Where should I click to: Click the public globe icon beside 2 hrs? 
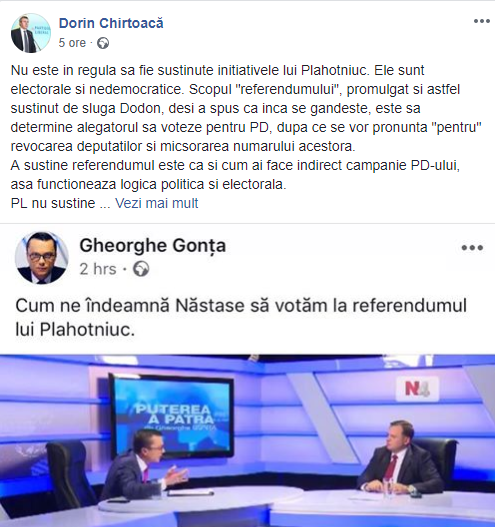coord(141,269)
